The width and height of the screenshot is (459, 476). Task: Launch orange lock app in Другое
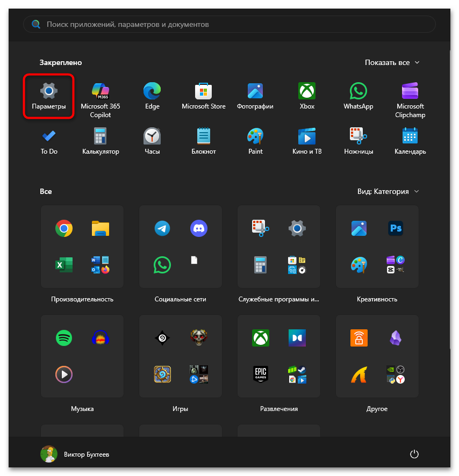point(359,337)
